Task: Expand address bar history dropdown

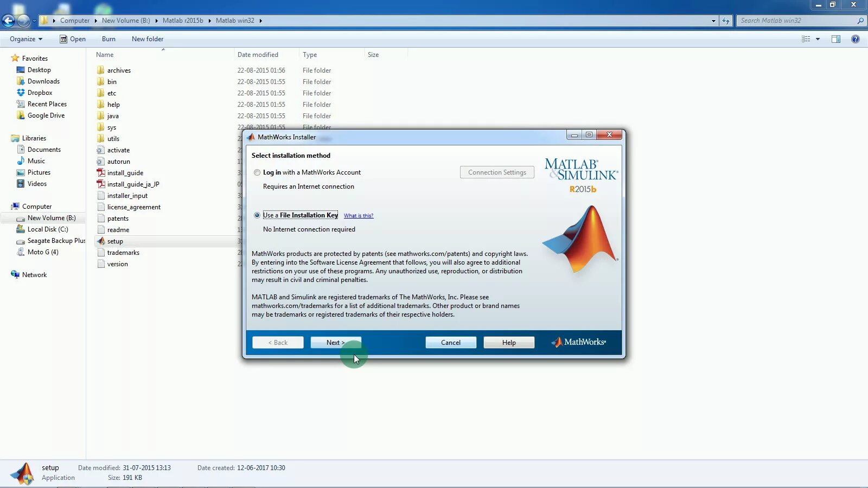Action: [x=713, y=21]
